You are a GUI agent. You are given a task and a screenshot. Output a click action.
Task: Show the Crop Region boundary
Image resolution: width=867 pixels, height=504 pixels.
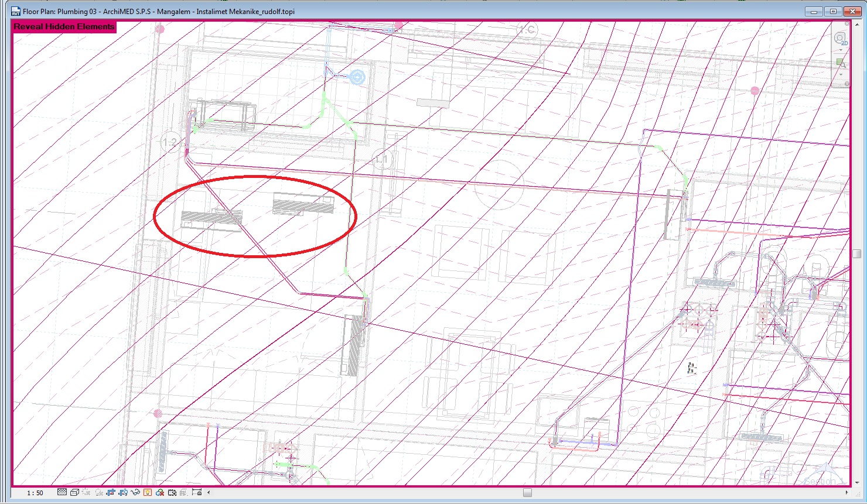coord(122,492)
